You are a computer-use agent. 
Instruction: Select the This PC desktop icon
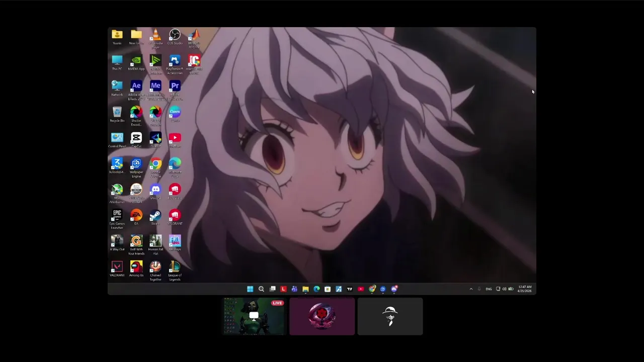(117, 63)
